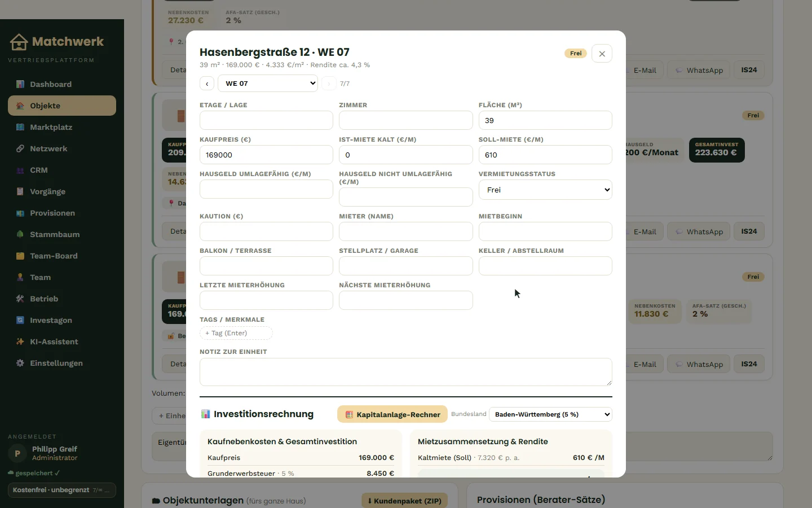
Task: Focus the Etage / Lage field
Action: click(266, 120)
